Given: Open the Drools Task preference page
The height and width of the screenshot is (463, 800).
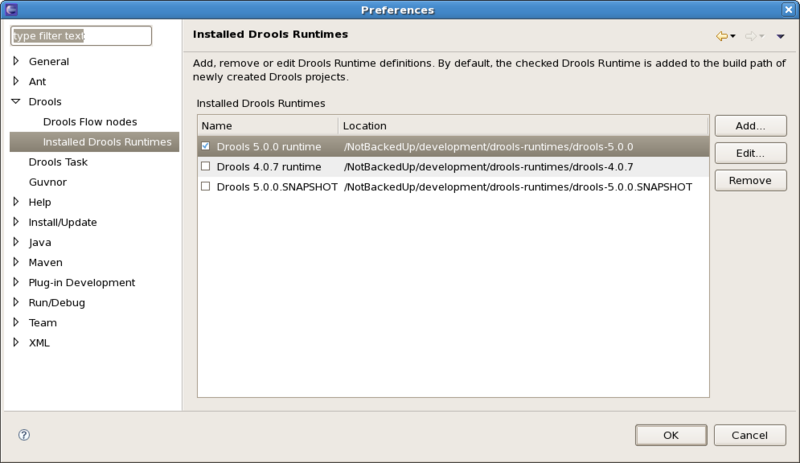Looking at the screenshot, I should coord(58,162).
